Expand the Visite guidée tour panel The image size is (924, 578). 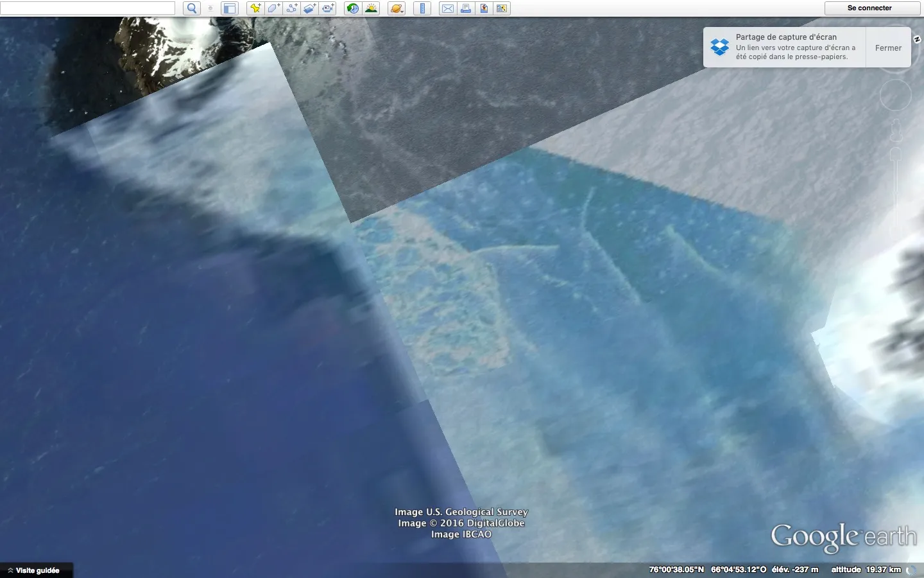click(x=37, y=570)
